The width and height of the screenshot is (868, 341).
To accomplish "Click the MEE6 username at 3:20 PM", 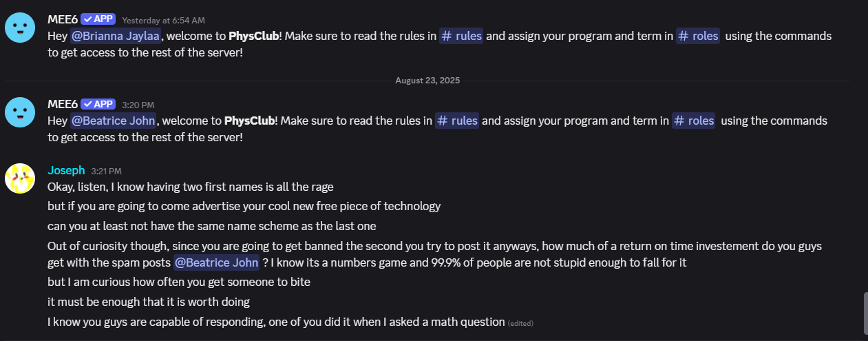I will click(x=62, y=104).
